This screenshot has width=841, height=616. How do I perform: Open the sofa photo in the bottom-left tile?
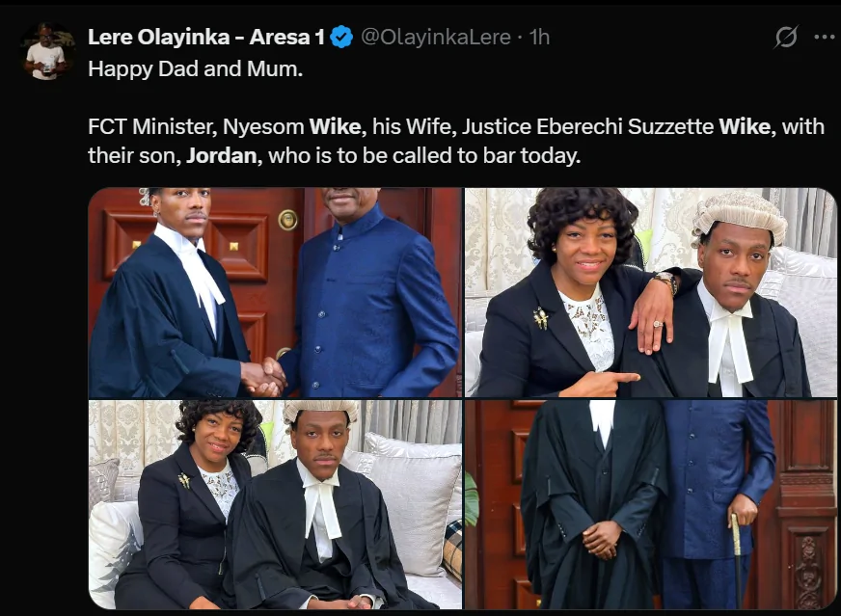click(275, 504)
